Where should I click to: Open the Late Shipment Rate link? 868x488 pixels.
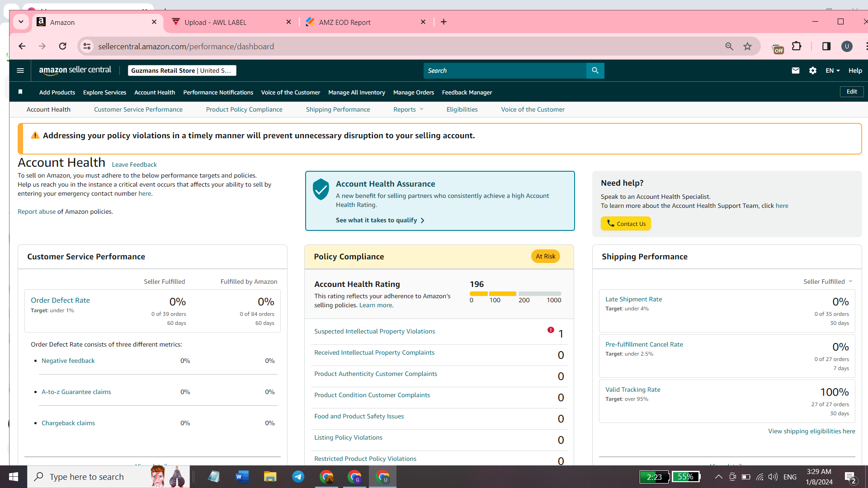point(633,299)
